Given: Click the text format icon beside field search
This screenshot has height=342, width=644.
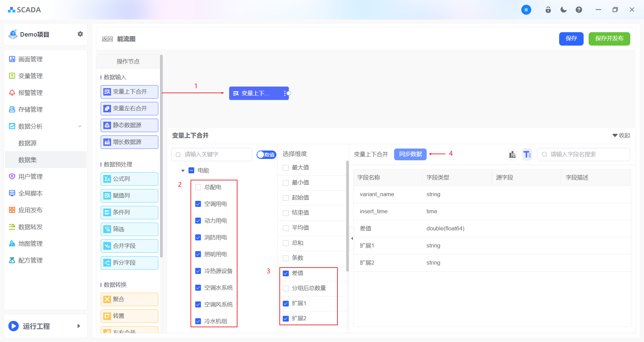Looking at the screenshot, I should (x=527, y=154).
